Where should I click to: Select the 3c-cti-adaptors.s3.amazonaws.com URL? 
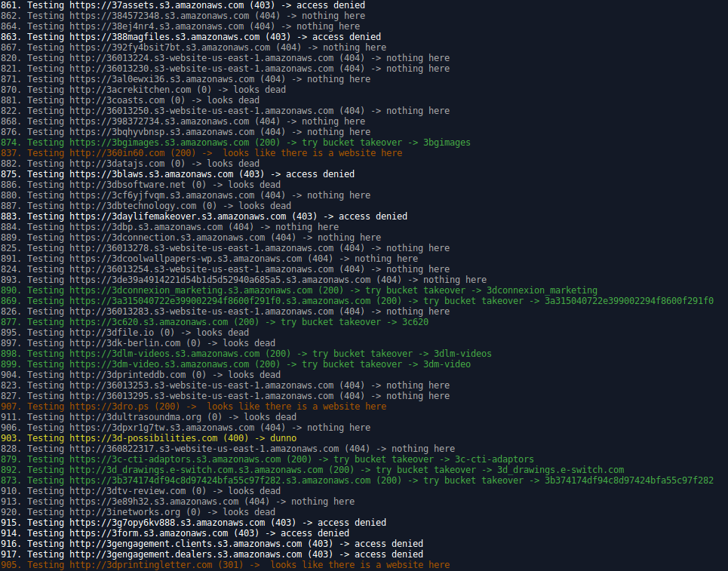point(176,459)
